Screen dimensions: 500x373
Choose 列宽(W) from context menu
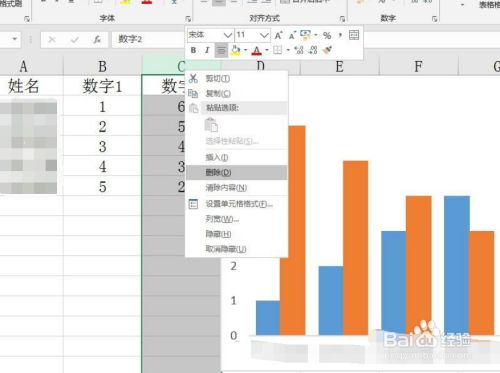tap(236, 219)
